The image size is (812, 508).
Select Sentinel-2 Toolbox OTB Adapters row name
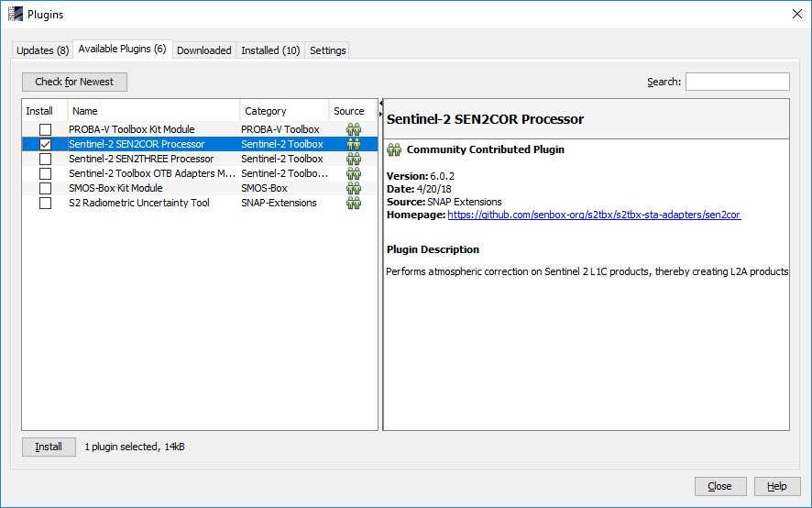click(x=152, y=173)
